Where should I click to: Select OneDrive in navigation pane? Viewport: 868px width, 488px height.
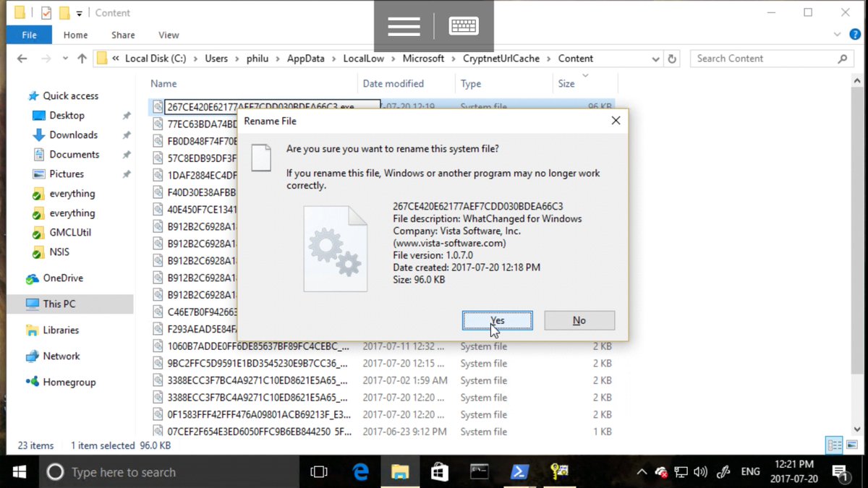[x=63, y=278]
